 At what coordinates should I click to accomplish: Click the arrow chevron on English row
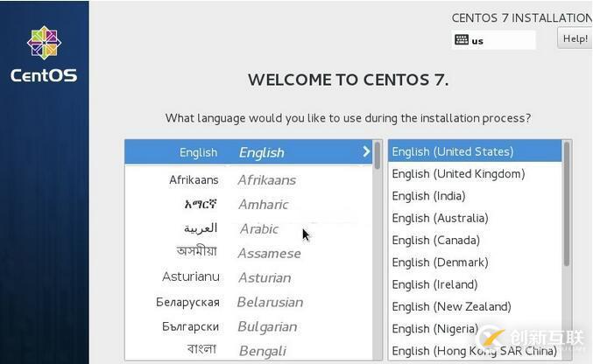(x=366, y=151)
